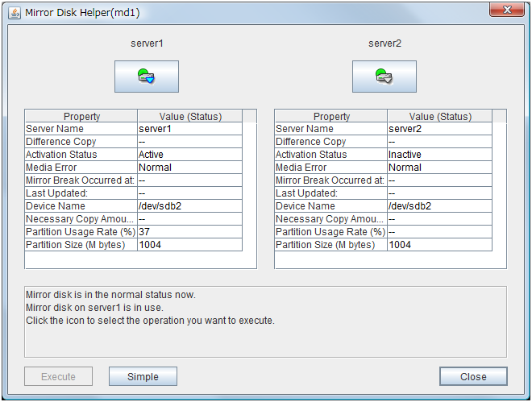Click the mirror status message text area
Viewport: 532px width, 402px height.
click(265, 321)
